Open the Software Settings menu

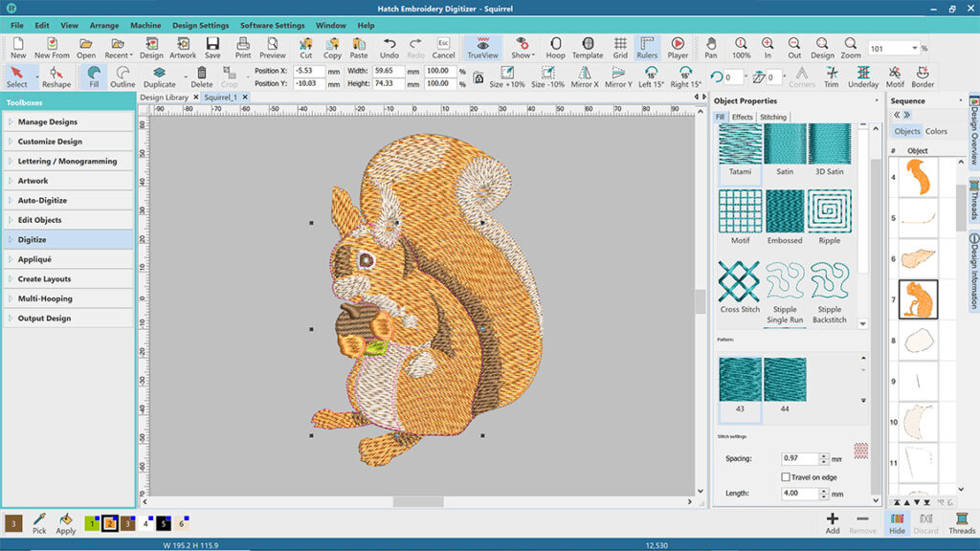(272, 25)
